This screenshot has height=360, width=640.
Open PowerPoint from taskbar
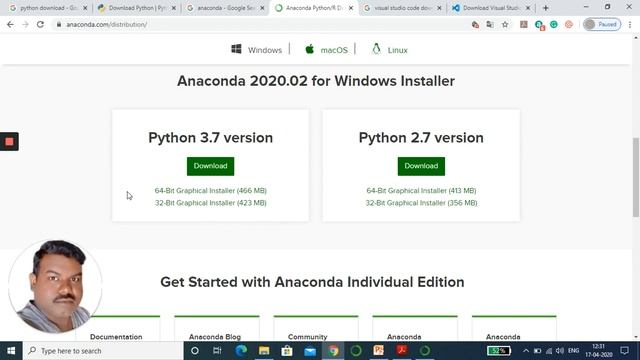click(x=379, y=351)
